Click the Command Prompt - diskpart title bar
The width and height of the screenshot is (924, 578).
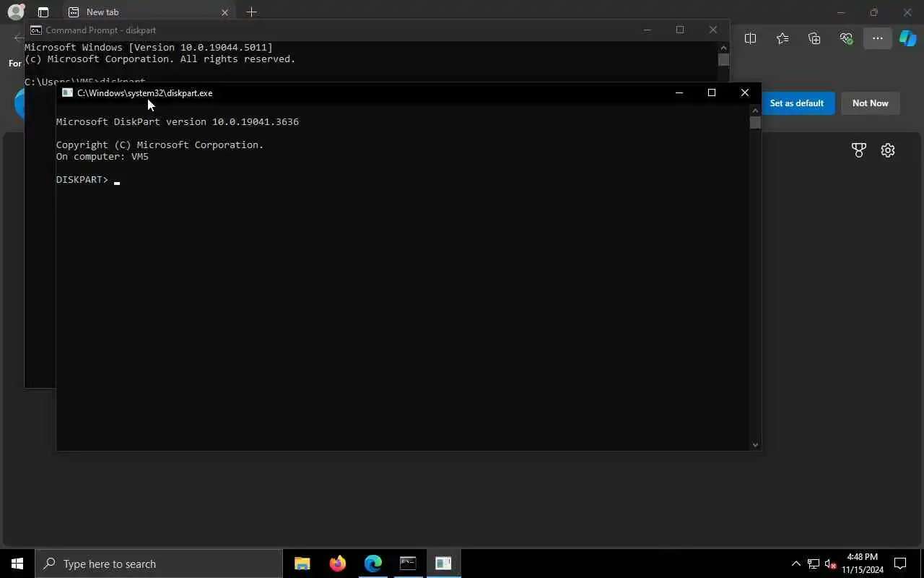(x=100, y=30)
